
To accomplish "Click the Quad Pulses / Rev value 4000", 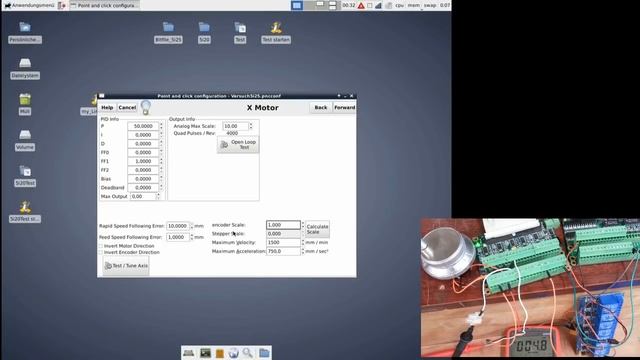I will coord(232,133).
